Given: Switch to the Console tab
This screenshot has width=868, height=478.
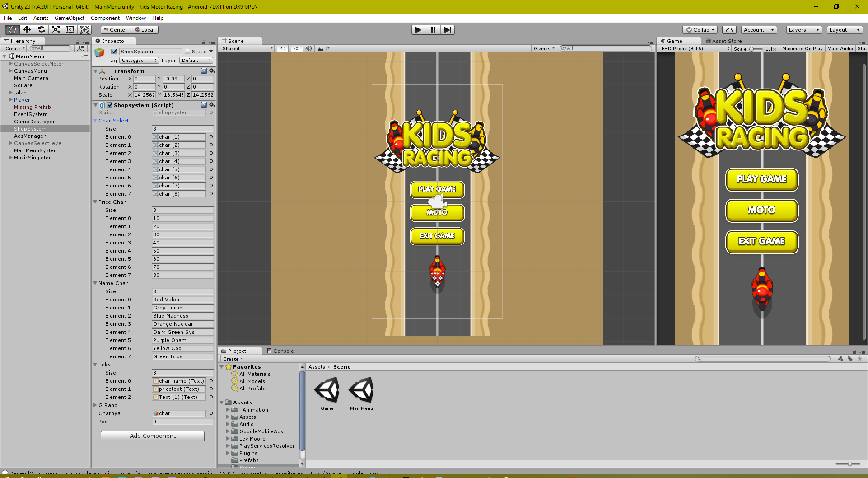Looking at the screenshot, I should (284, 351).
